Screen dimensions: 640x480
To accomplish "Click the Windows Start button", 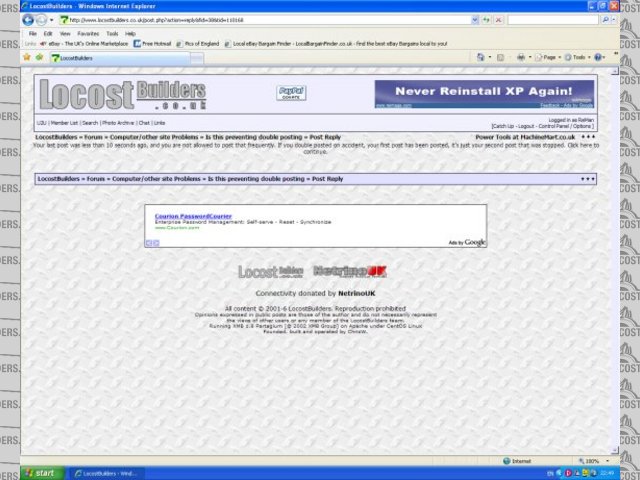I will click(x=40, y=472).
